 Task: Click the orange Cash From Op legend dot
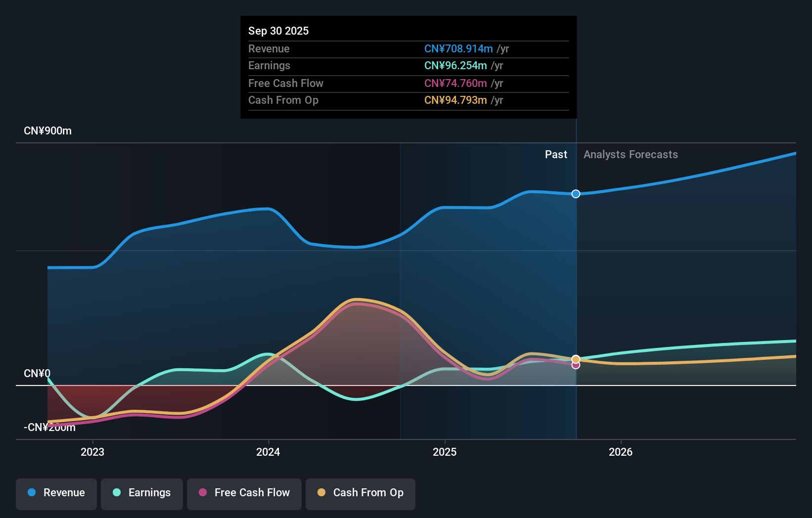point(321,492)
